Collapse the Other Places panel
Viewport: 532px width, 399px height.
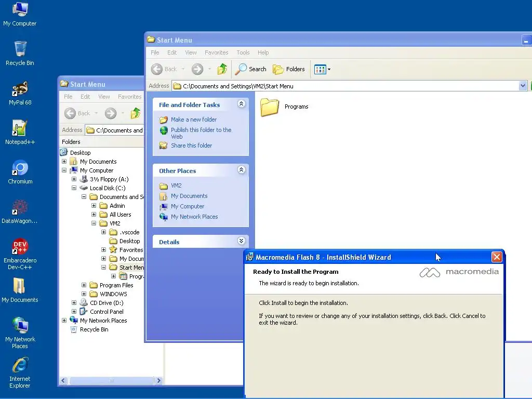(241, 170)
